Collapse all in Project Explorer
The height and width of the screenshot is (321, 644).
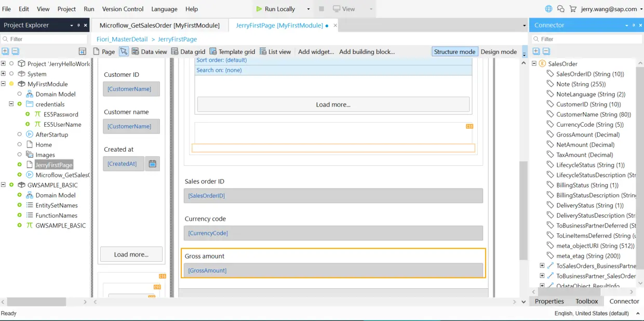coord(16,51)
